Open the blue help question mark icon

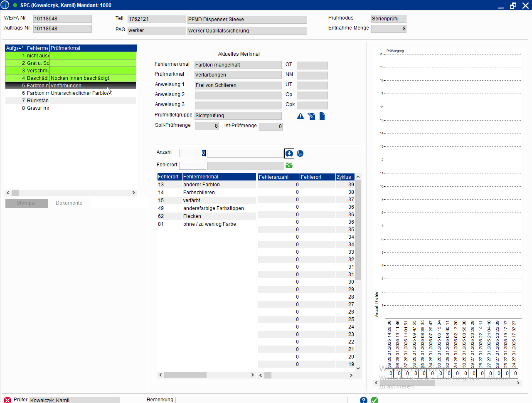(364, 400)
